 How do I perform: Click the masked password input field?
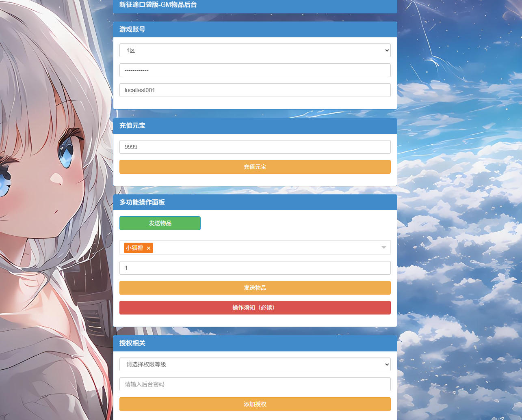pos(255,70)
